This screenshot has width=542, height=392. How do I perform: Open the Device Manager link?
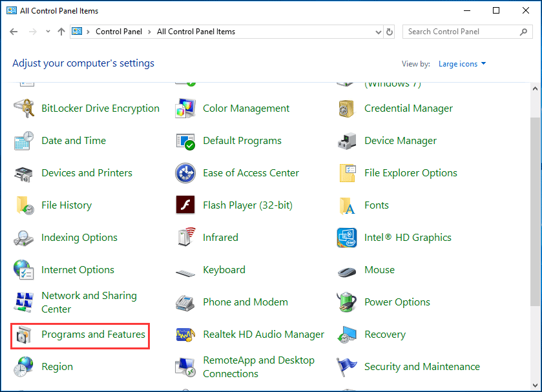point(401,141)
